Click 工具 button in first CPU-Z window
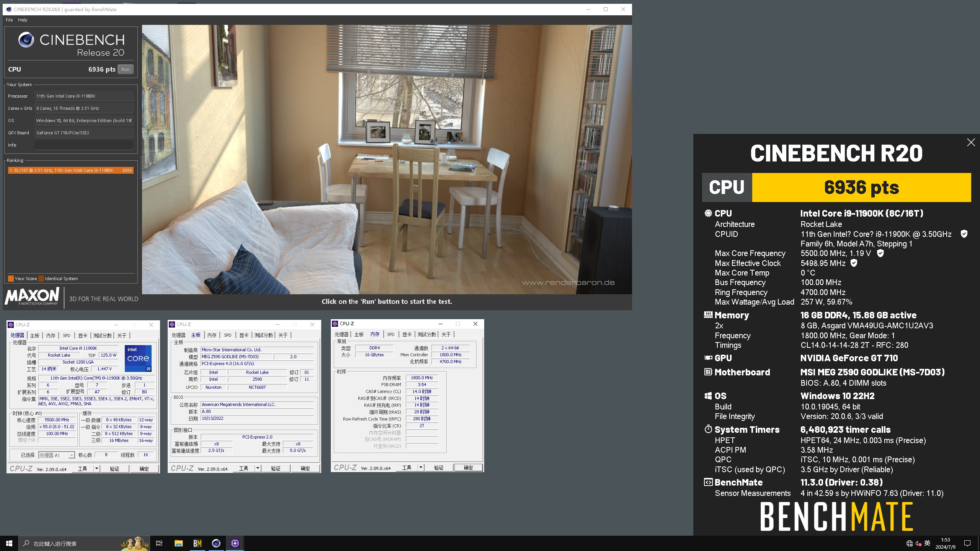 click(x=82, y=469)
